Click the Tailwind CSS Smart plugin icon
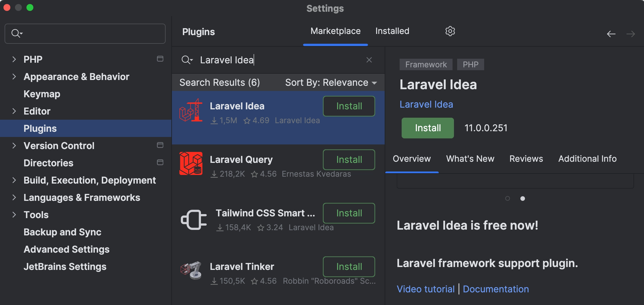The width and height of the screenshot is (644, 305). point(194,220)
